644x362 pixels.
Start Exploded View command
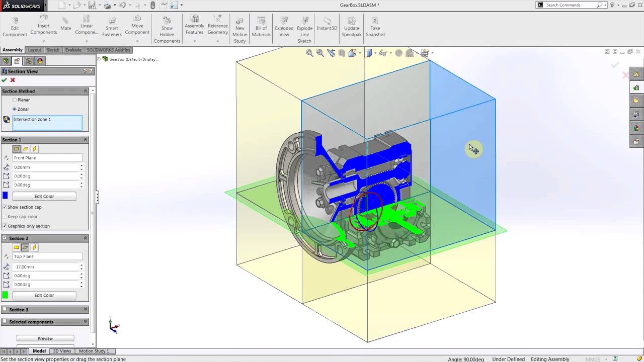(x=284, y=27)
